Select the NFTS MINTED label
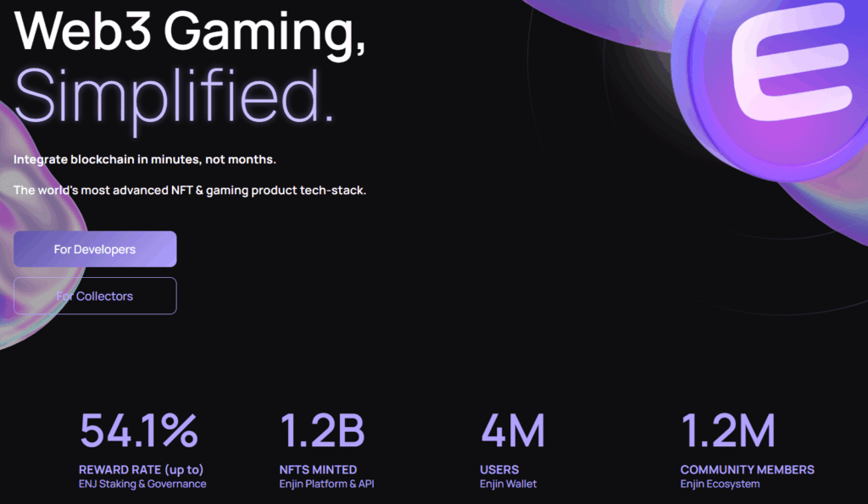This screenshot has width=868, height=504. click(318, 469)
